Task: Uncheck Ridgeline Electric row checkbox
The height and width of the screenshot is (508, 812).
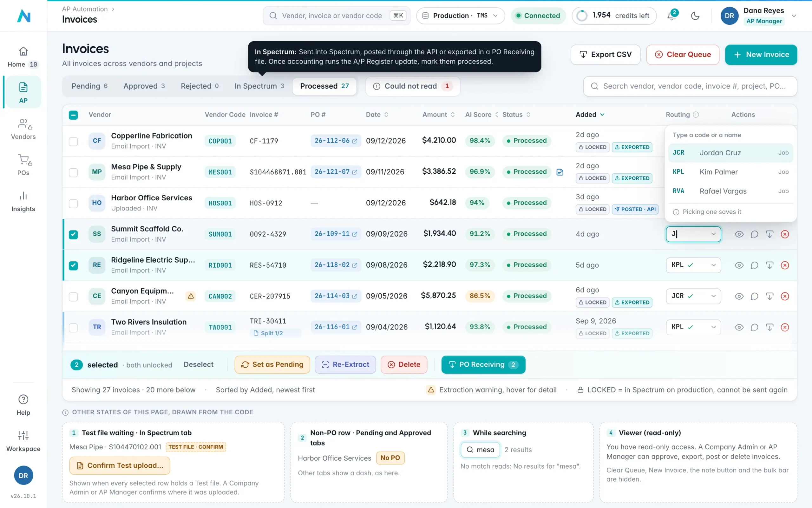Action: (x=73, y=265)
